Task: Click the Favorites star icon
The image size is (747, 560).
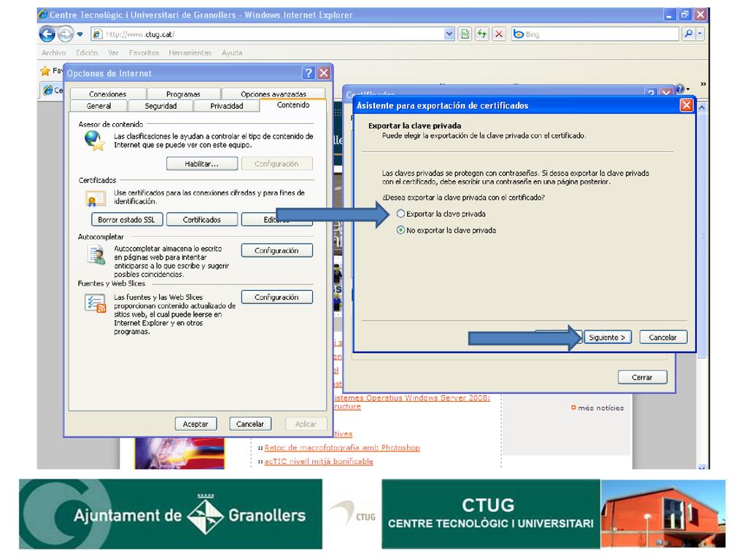Action: tap(45, 71)
